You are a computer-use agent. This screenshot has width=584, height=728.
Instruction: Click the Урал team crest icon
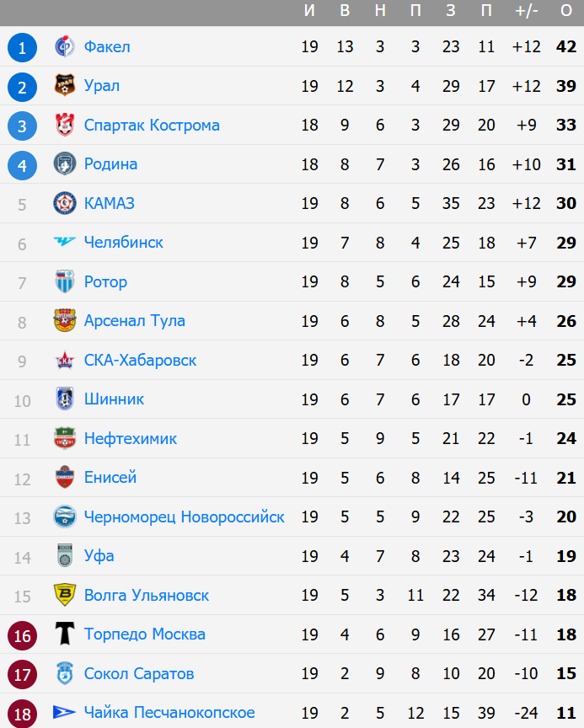(65, 86)
